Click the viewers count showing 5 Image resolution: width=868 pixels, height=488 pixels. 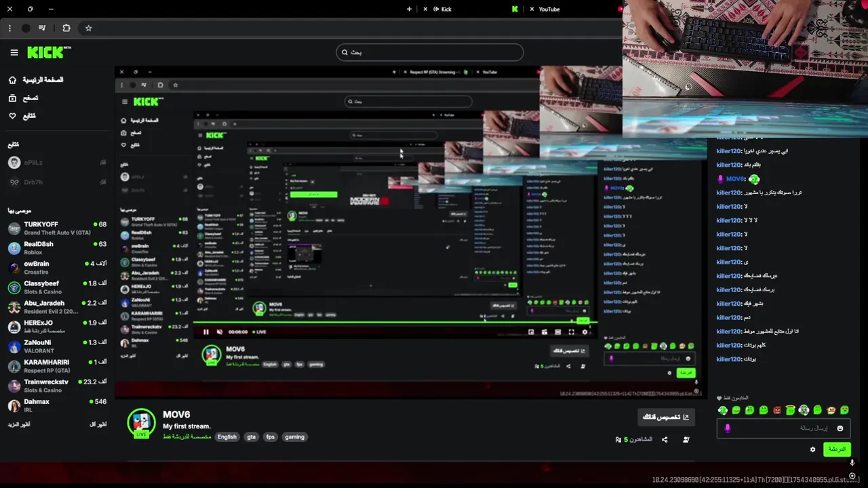tap(633, 440)
